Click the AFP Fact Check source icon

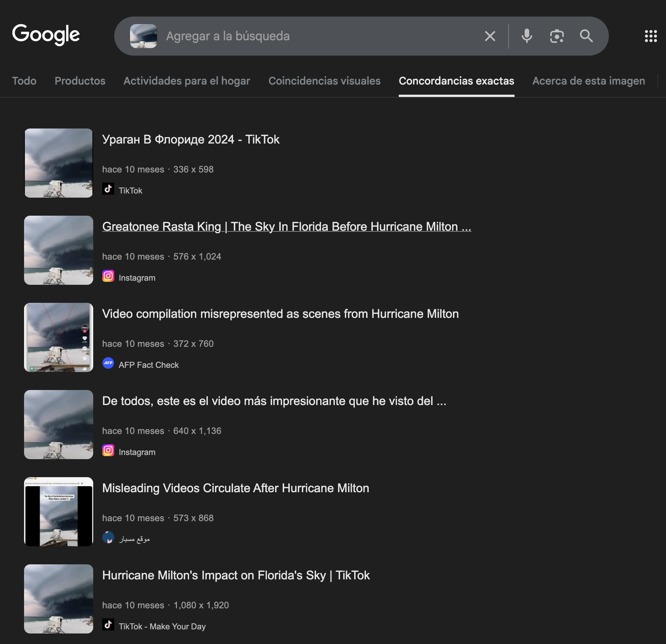pyautogui.click(x=108, y=363)
